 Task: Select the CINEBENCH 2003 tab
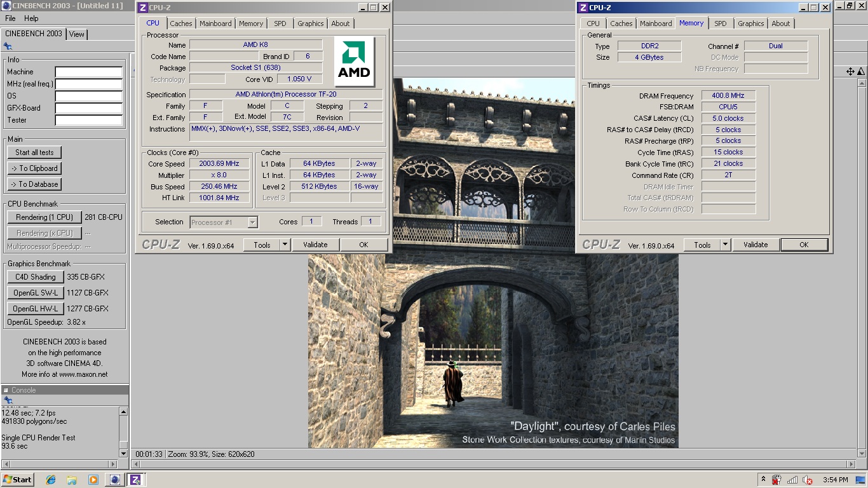click(34, 34)
